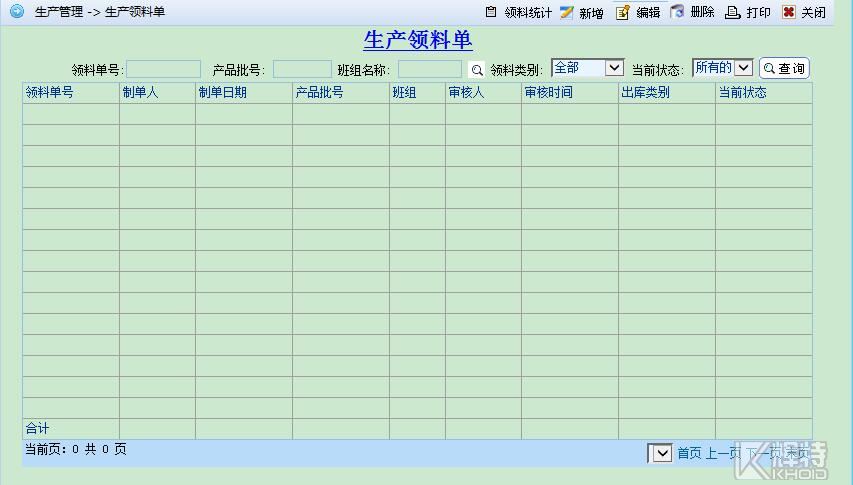Click the blue round icon before 生产管理
This screenshot has height=485, width=853.
tap(17, 12)
